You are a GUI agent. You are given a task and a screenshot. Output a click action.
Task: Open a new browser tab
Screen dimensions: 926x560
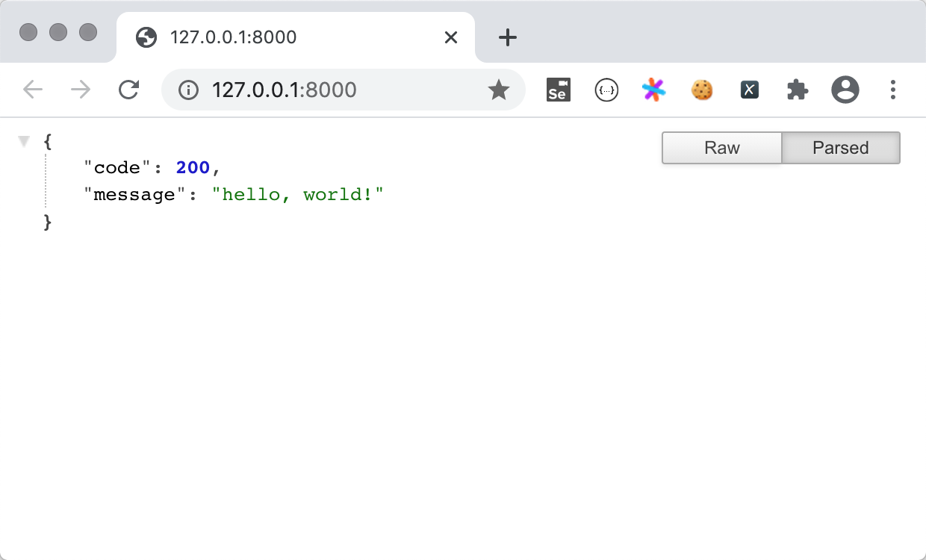(507, 37)
